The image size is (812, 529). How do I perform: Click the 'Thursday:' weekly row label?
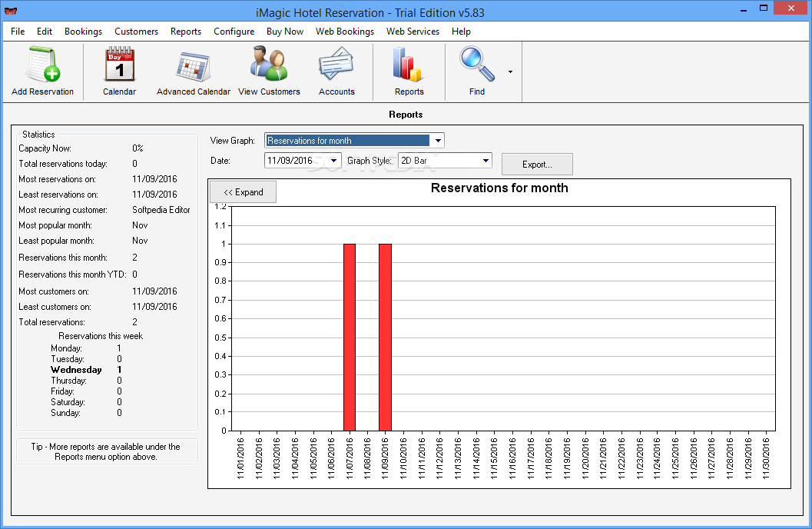(68, 381)
